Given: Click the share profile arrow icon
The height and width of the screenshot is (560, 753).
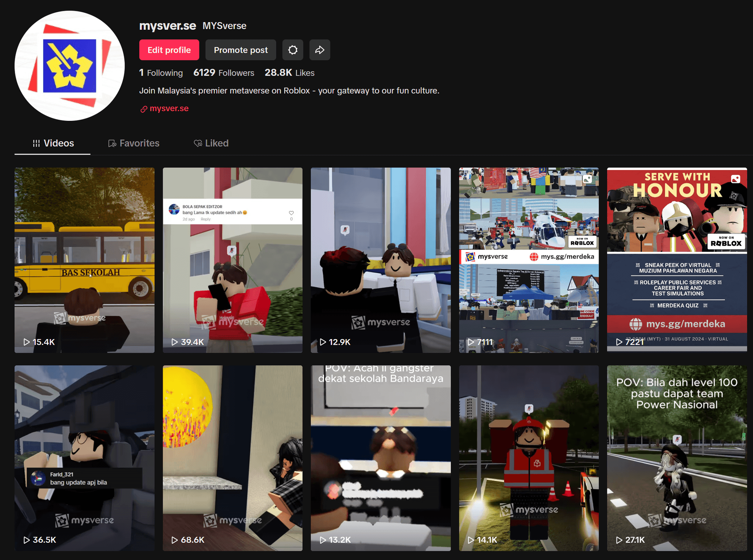Looking at the screenshot, I should (x=320, y=50).
